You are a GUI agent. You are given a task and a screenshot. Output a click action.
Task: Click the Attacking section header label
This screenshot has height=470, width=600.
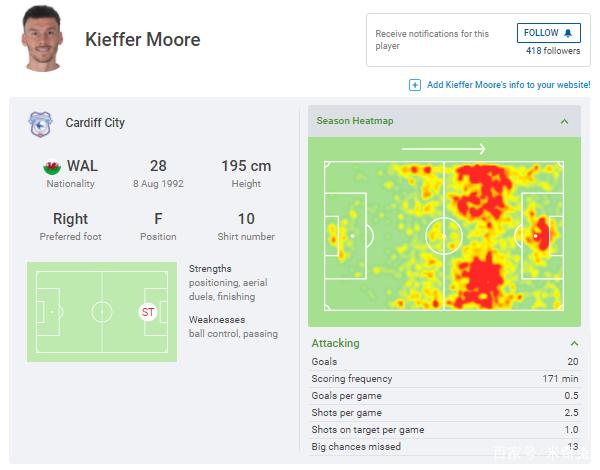coord(335,343)
